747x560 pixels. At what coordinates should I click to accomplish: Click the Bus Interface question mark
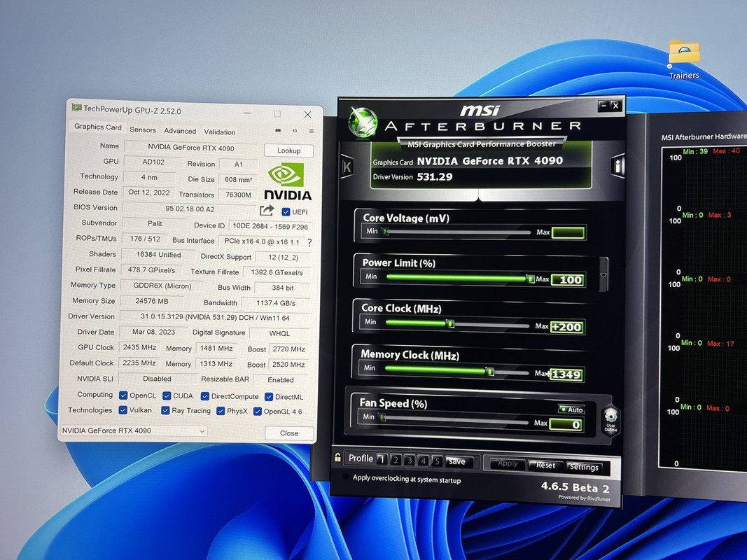[309, 242]
